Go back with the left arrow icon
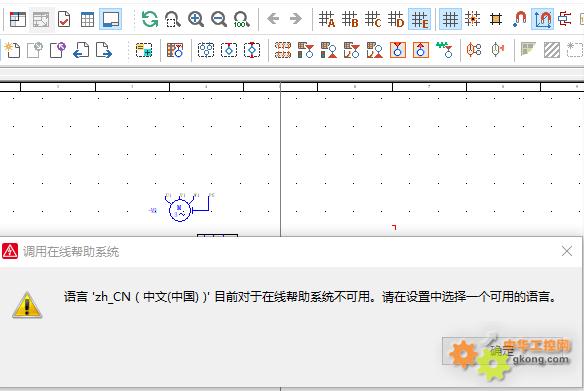 pyautogui.click(x=273, y=19)
